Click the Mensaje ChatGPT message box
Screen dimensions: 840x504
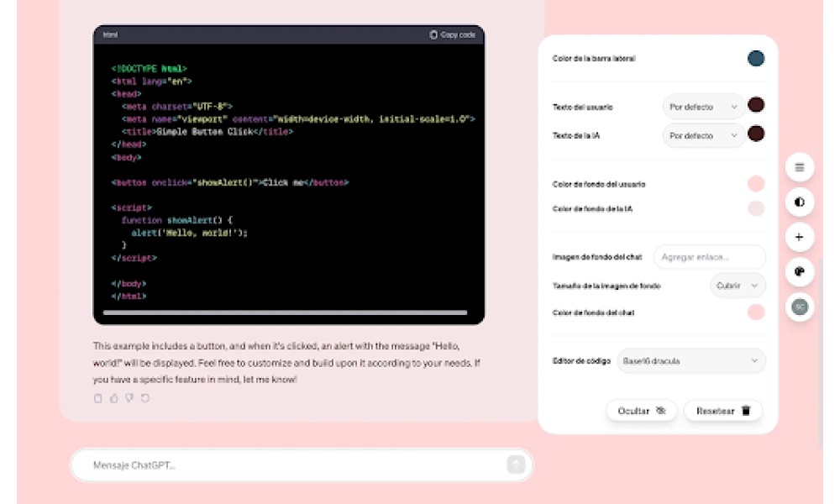[302, 465]
